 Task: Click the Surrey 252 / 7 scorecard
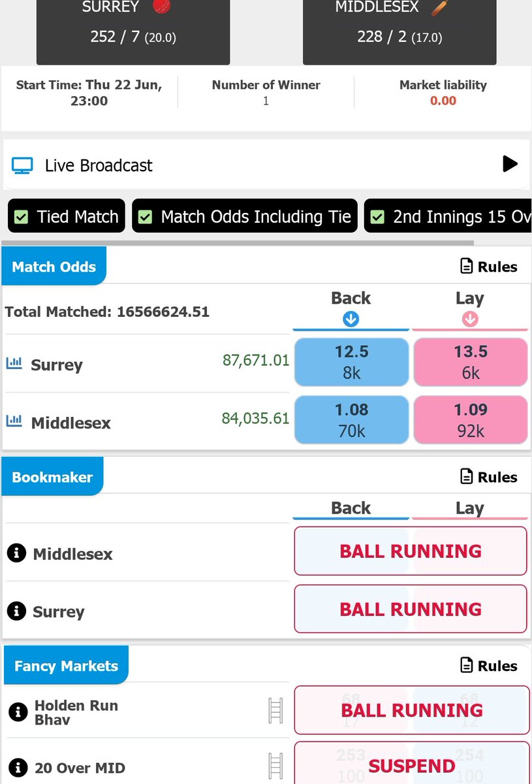click(x=133, y=31)
